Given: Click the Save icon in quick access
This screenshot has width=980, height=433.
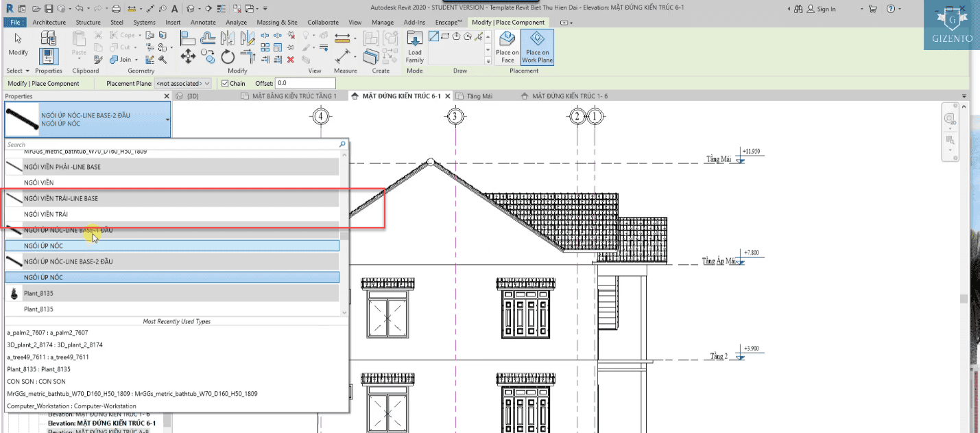Looking at the screenshot, I should (49, 9).
